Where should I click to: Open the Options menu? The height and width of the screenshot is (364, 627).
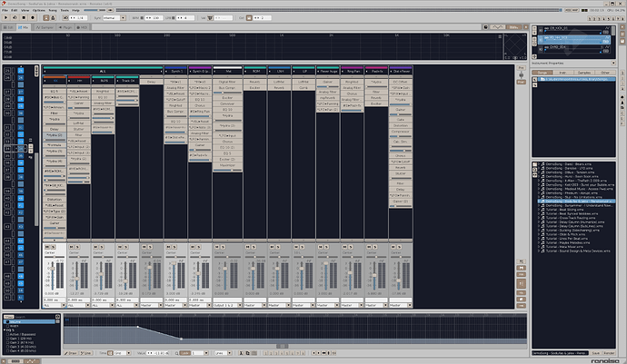(x=39, y=10)
